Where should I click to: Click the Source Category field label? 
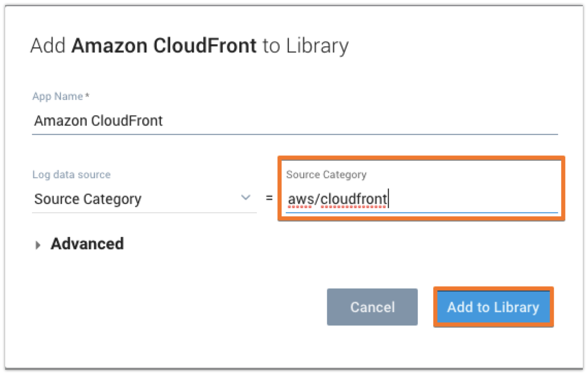(x=325, y=175)
